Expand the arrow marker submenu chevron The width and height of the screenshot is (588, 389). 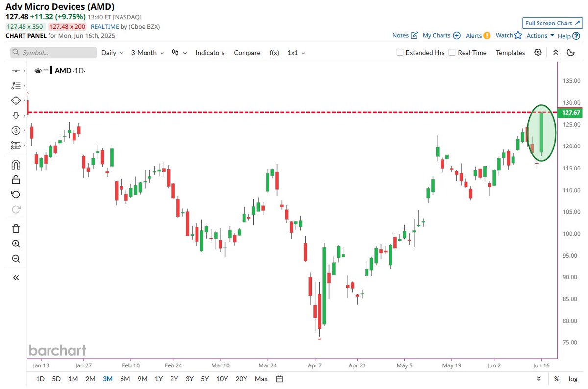pos(24,115)
